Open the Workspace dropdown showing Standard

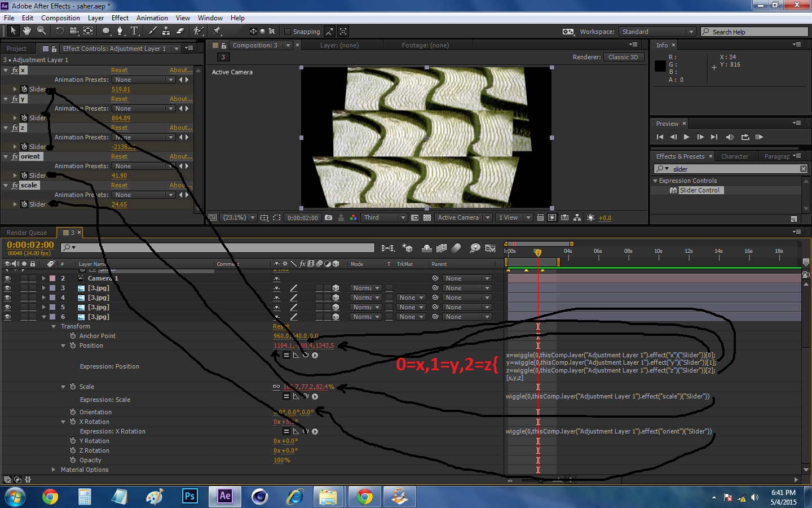click(x=657, y=32)
